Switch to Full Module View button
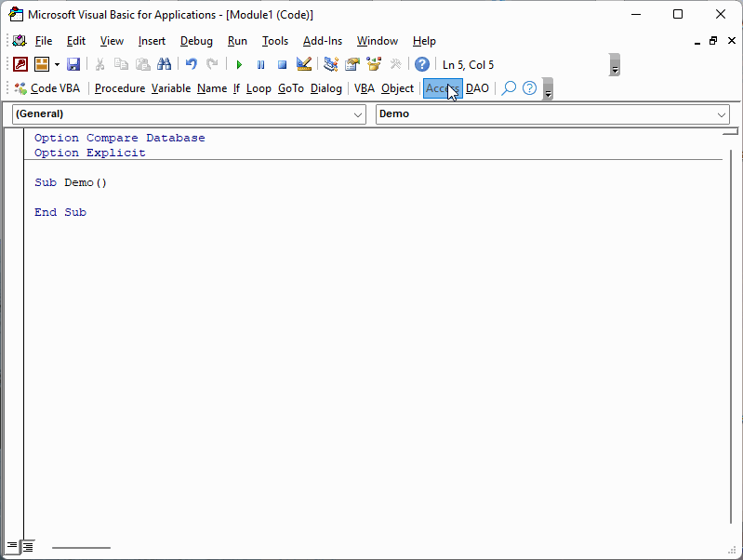The image size is (743, 560). 28,547
